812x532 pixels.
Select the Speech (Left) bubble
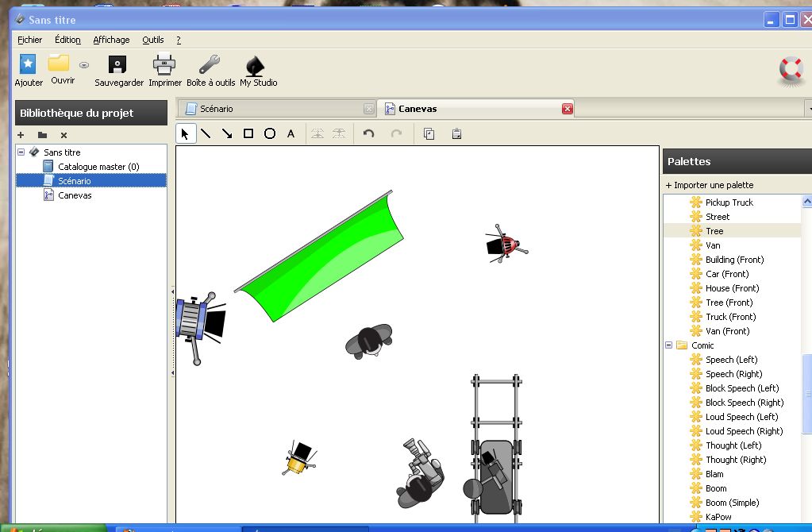731,360
